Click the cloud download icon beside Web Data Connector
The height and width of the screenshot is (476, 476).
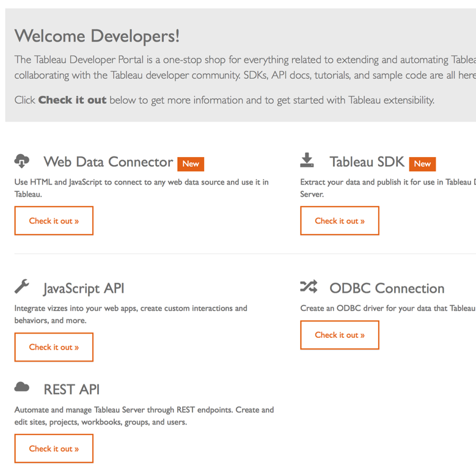click(22, 161)
